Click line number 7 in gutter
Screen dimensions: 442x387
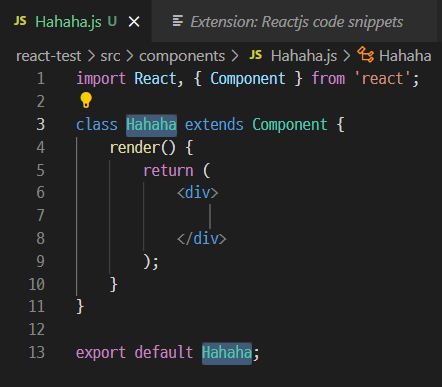[40, 215]
